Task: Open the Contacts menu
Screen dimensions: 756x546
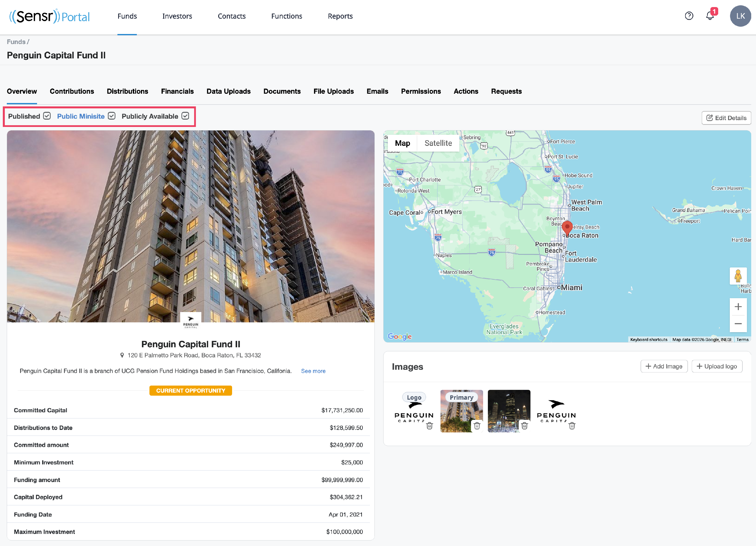Action: click(232, 16)
